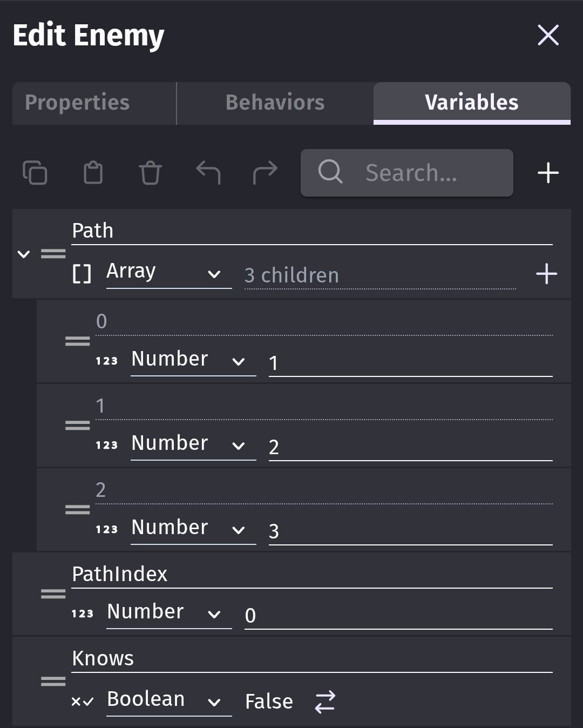Add a child to the Path array
Screen dimensions: 583x728
546,274
